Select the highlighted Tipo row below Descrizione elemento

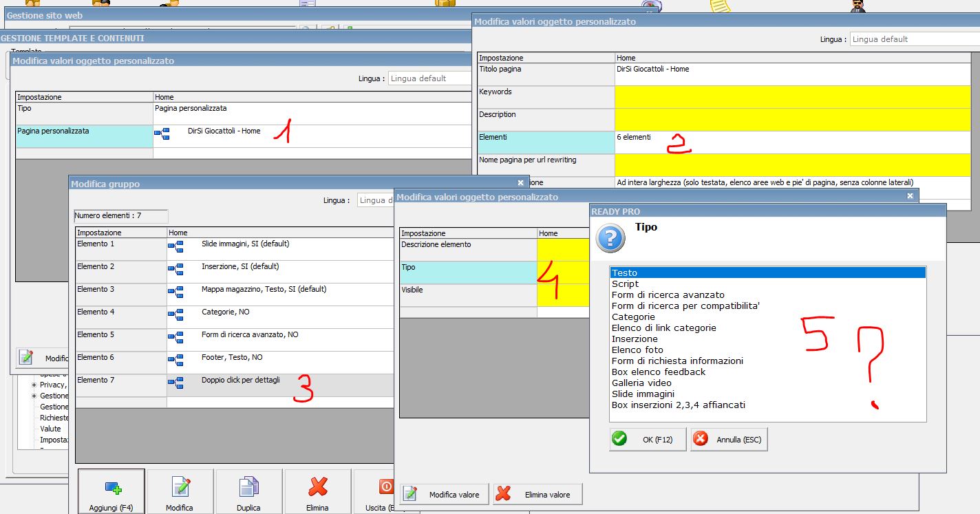(468, 272)
